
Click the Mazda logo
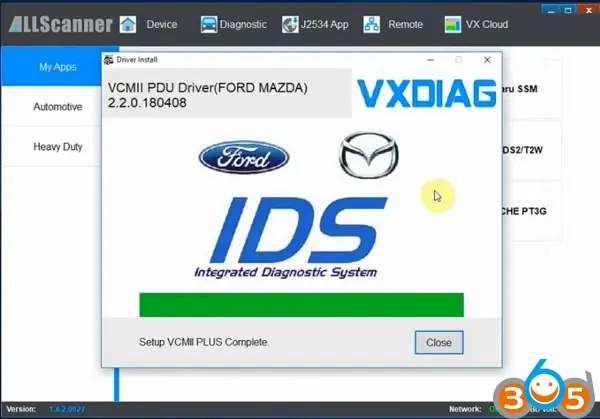[369, 155]
